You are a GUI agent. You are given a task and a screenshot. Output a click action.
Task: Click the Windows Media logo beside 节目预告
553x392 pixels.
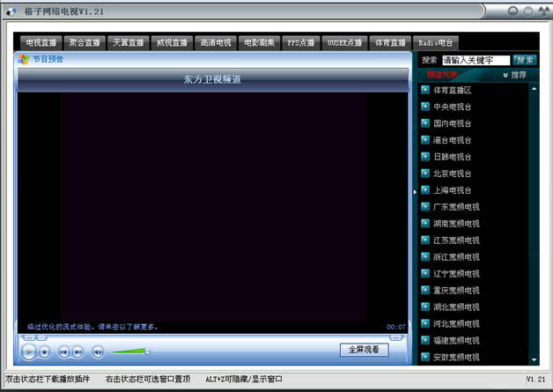[x=23, y=59]
